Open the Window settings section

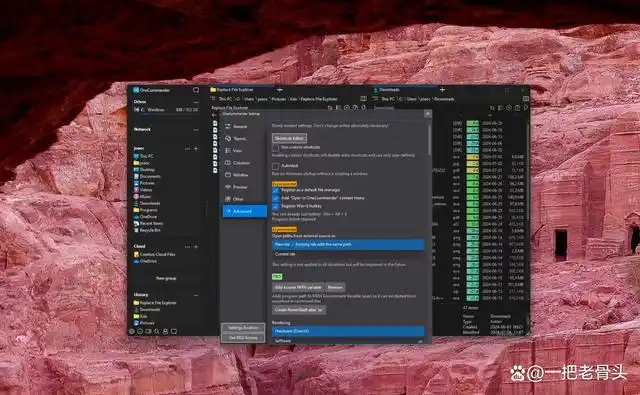[x=244, y=175]
